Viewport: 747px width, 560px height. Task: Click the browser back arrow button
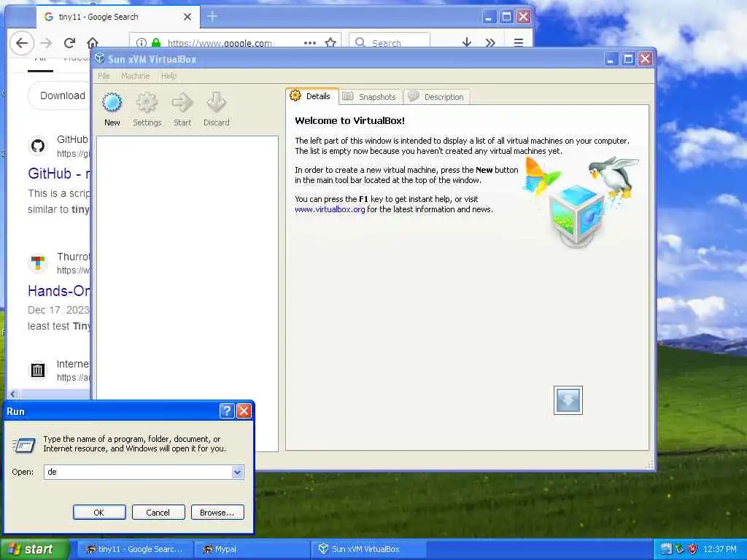22,43
